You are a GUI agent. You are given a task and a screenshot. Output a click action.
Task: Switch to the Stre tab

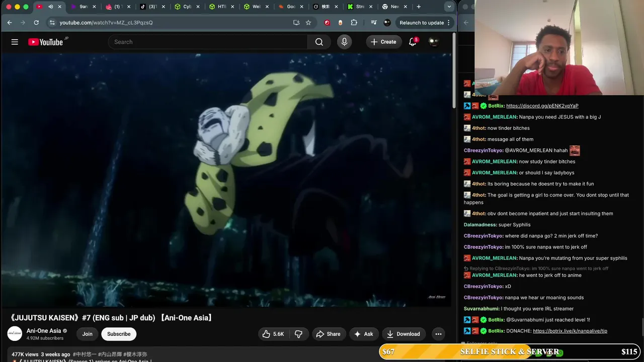click(x=359, y=7)
